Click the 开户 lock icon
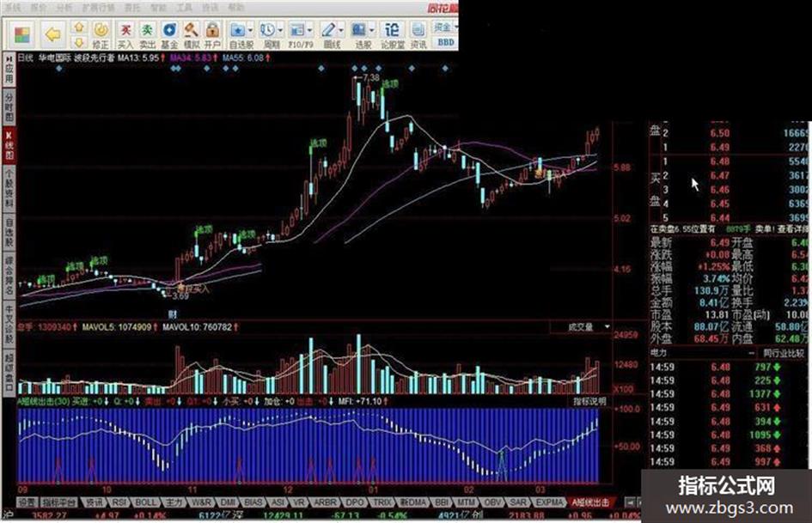Screen dimensions: 812x523 pos(212,34)
